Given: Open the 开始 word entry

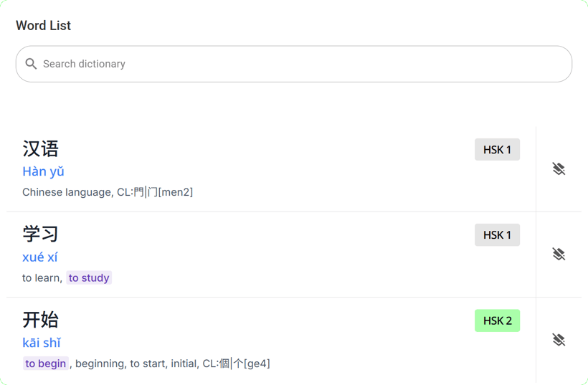Looking at the screenshot, I should click(x=41, y=320).
